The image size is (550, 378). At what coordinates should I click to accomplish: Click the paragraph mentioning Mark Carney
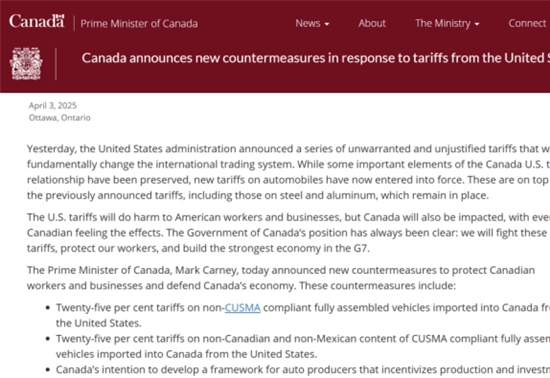tap(281, 278)
